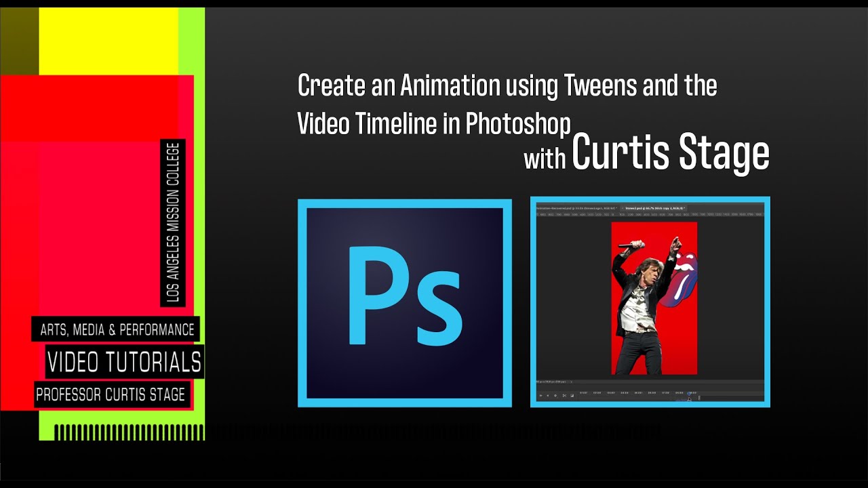The height and width of the screenshot is (488, 868).
Task: Click the scissors split icon in timeline
Action: click(564, 395)
